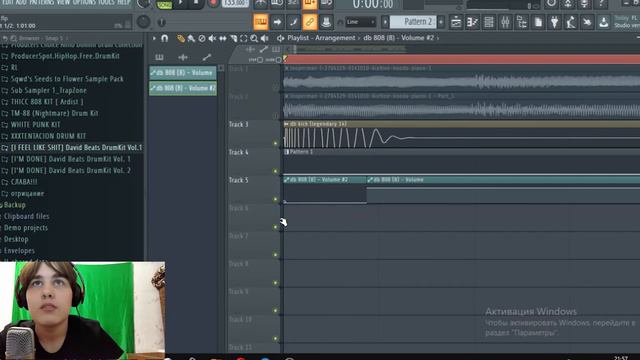Click Playlist - Arrangement breadcrumb

tap(321, 38)
